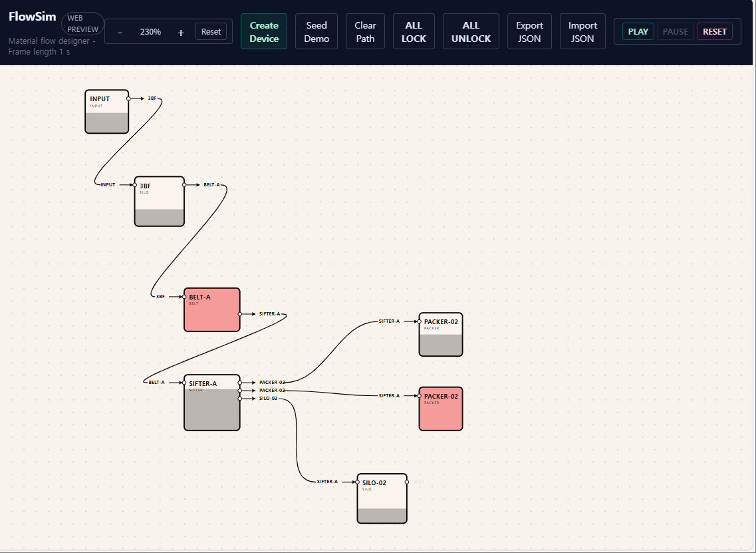Click Clear Path in the toolbar

click(365, 32)
